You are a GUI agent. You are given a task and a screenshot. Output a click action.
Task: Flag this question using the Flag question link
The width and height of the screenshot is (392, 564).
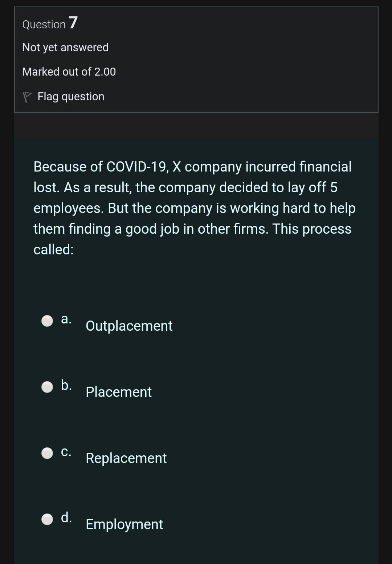70,96
